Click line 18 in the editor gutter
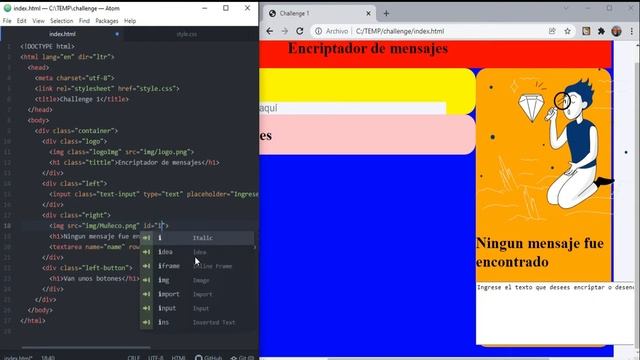 [x=8, y=226]
